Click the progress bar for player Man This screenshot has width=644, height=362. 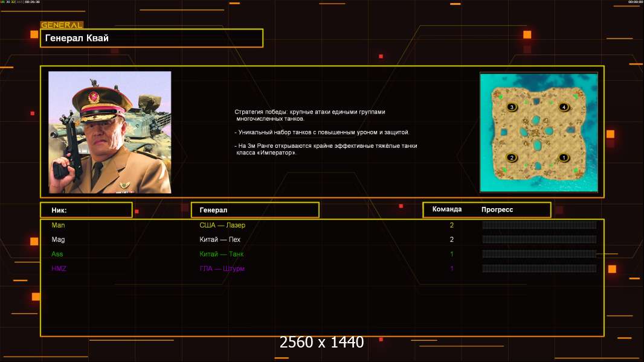pos(539,225)
